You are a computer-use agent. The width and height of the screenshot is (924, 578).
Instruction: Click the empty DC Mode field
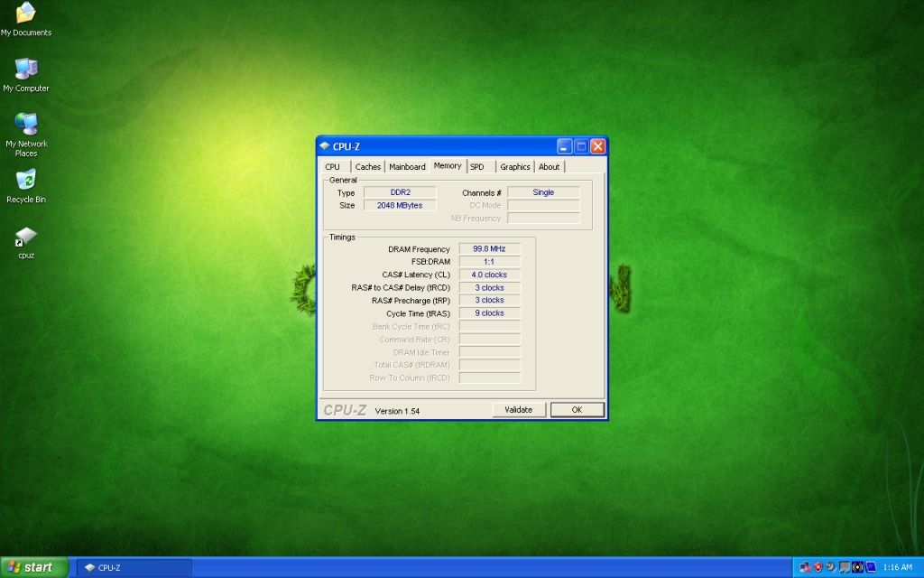point(543,205)
